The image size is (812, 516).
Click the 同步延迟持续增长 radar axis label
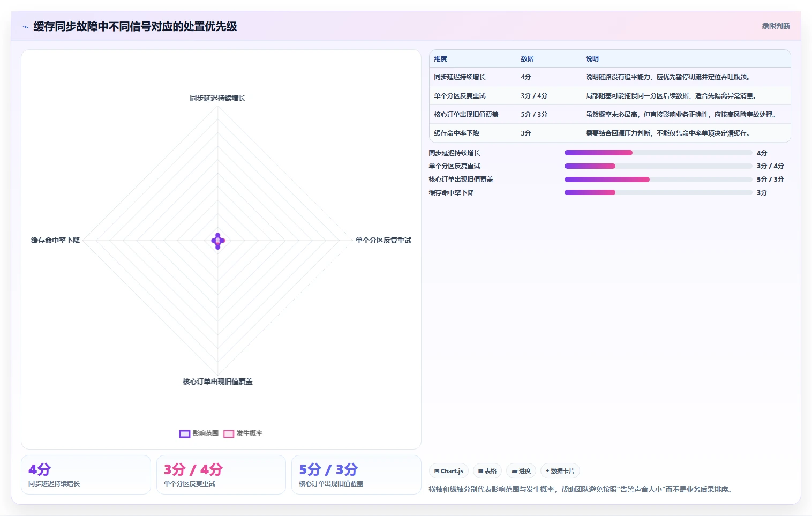pyautogui.click(x=217, y=98)
